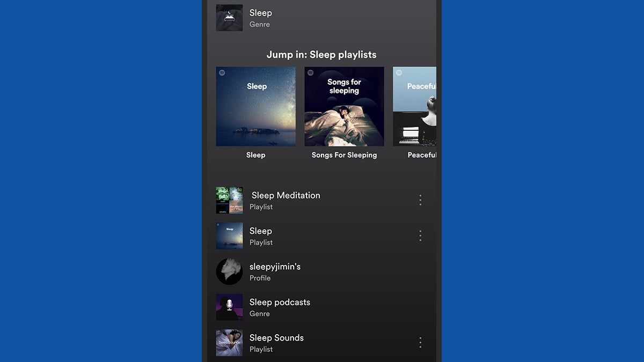Tap the Sleep Sounds cover icon

[229, 343]
